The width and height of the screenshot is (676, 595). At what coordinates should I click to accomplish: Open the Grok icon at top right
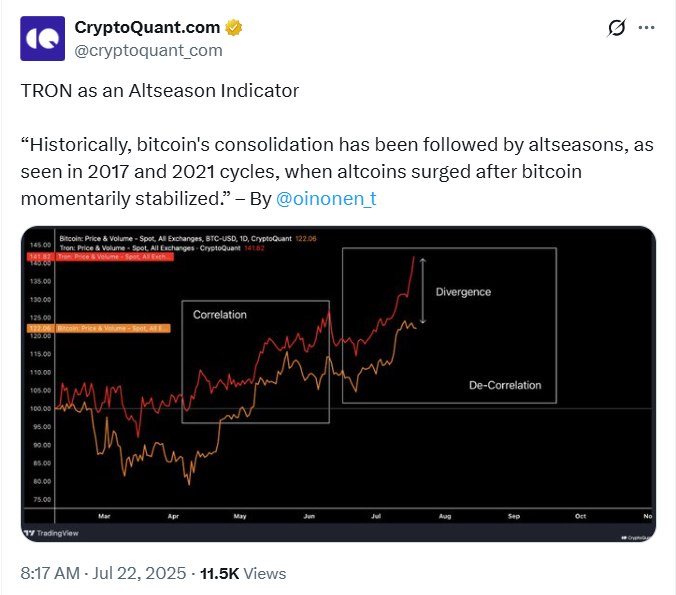[617, 28]
